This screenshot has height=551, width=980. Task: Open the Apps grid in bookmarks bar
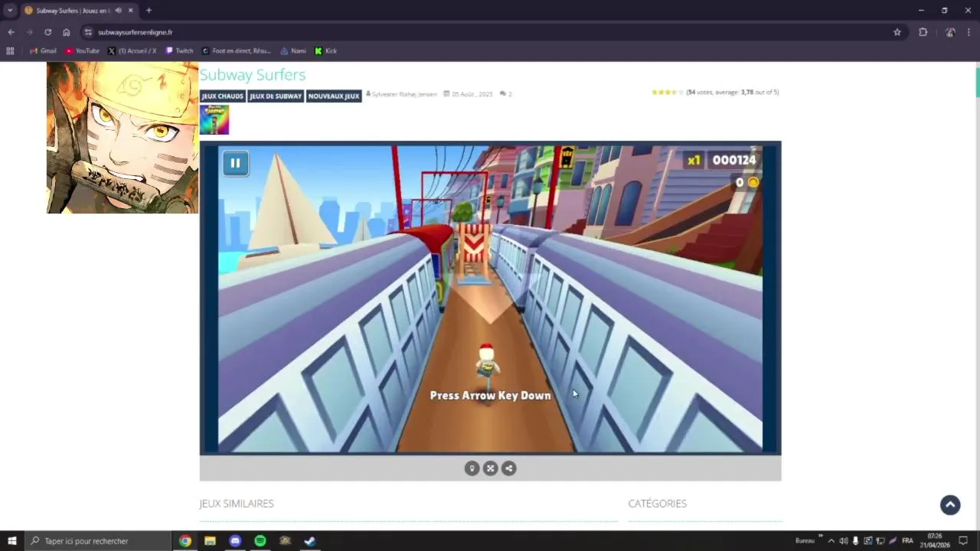(x=10, y=51)
